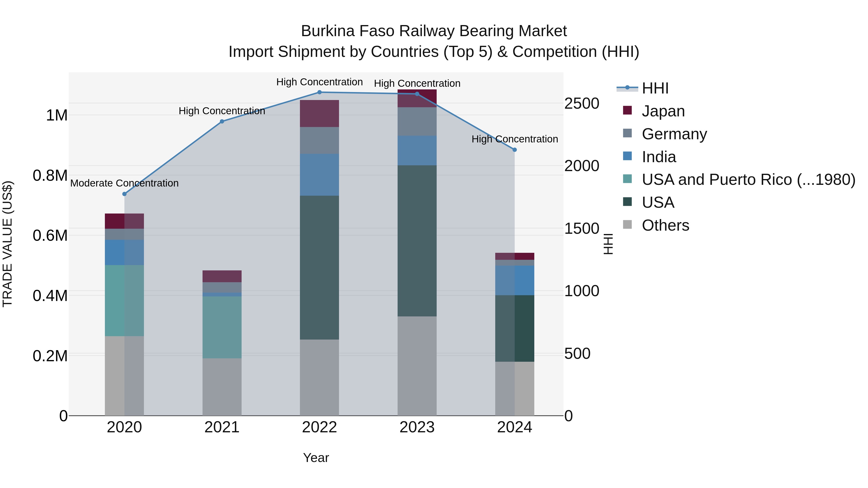Click USA and Puerto Rico segment in 2021 bar
The height and width of the screenshot is (488, 868).
pos(222,327)
